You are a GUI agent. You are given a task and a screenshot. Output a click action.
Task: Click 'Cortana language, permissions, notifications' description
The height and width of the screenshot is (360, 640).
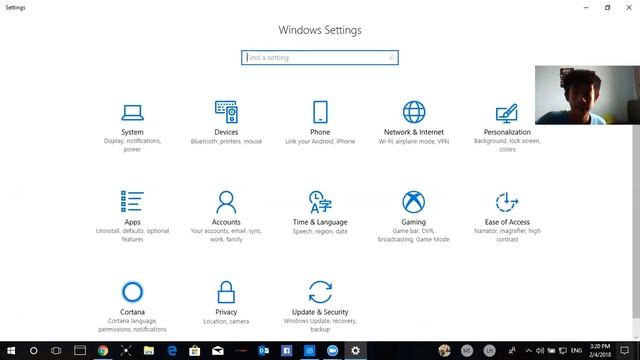[132, 325]
